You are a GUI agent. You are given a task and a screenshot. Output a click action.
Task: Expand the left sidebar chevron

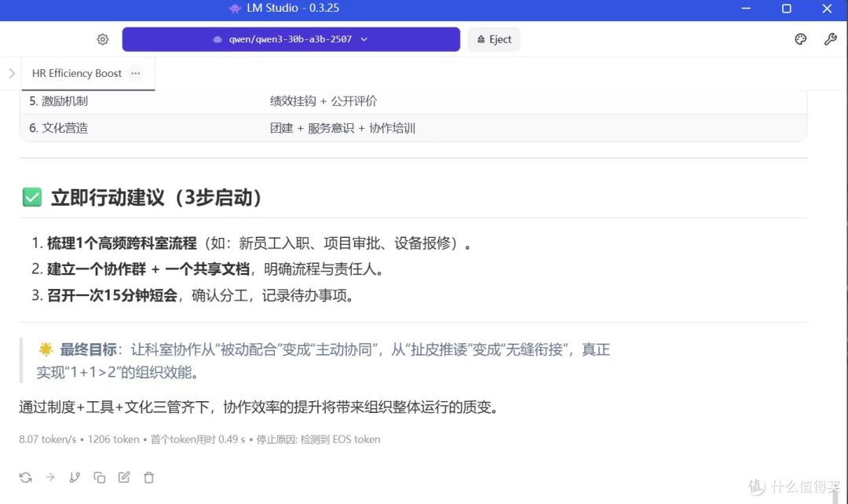coord(12,73)
